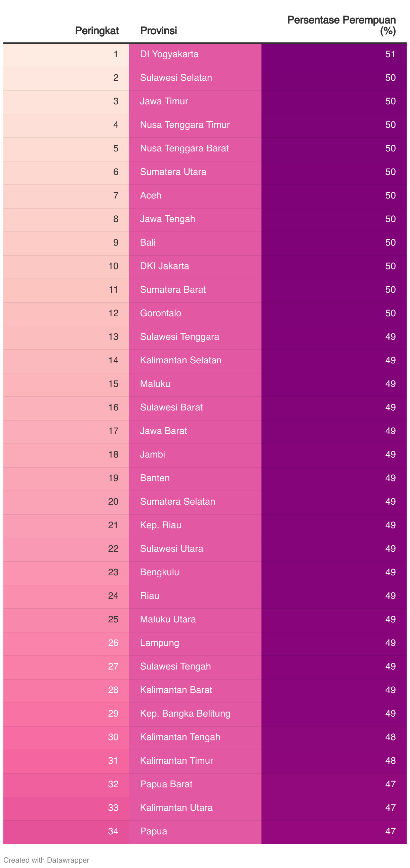This screenshot has height=868, width=410.
Task: Select the DKI Jakarta row
Action: [205, 266]
